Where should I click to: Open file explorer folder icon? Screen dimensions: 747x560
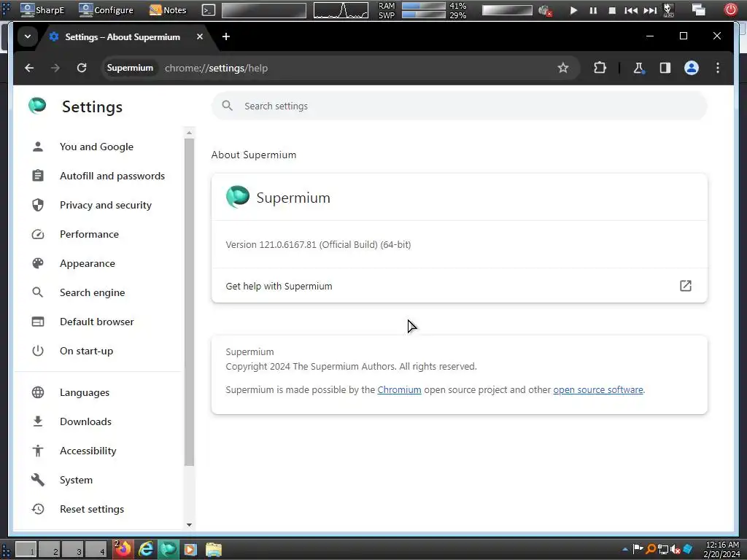pos(214,549)
